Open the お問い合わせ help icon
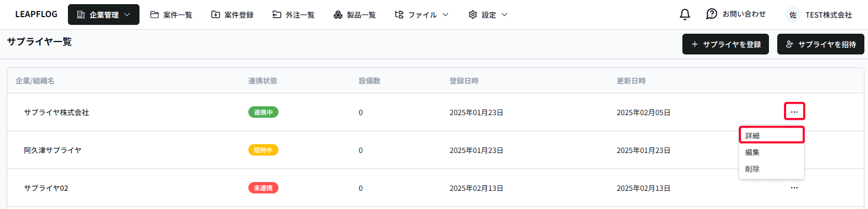Screen dimensions: 868x209 tap(711, 14)
